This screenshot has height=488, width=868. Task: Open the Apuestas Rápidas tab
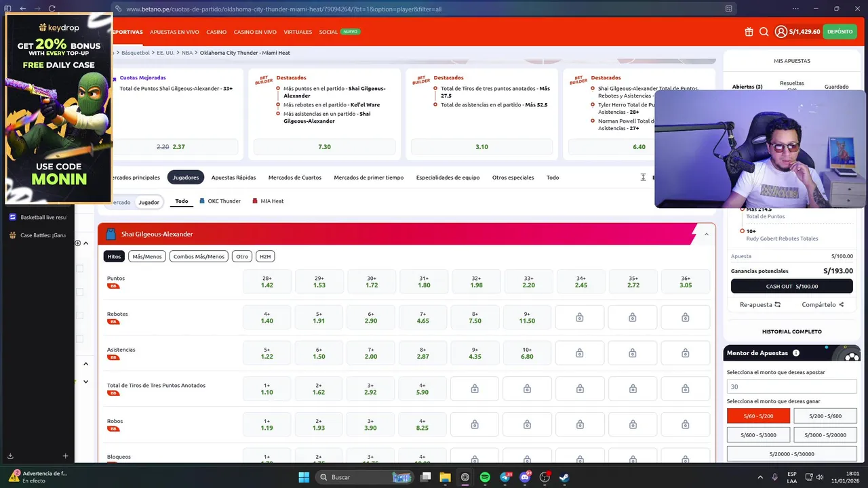pos(233,178)
